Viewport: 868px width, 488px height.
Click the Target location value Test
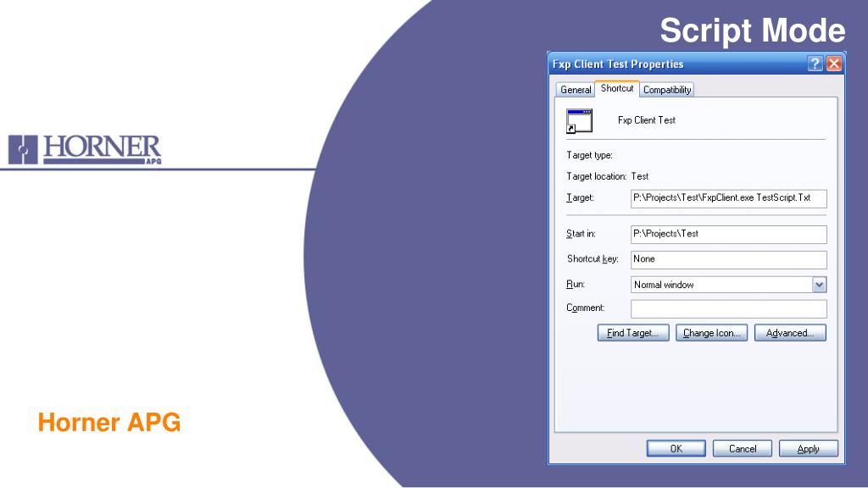click(x=639, y=176)
